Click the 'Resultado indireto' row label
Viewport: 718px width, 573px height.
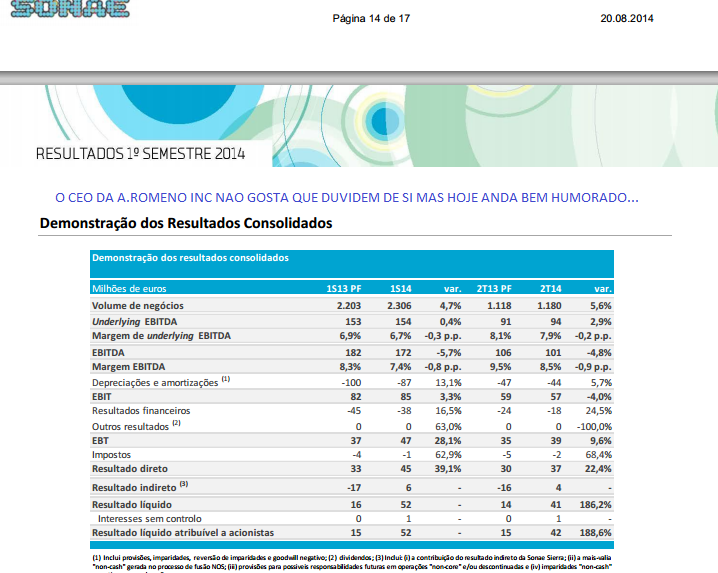140,487
